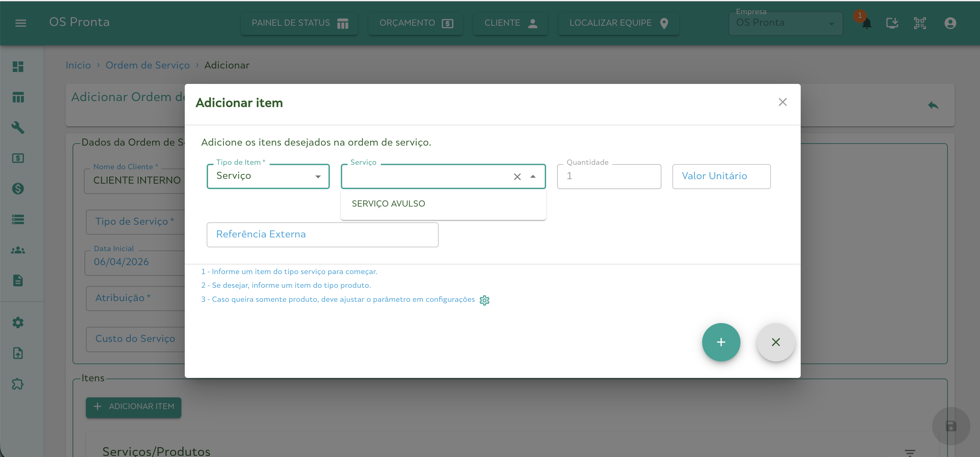This screenshot has height=457, width=980.
Task: Select SERVIÇO AVULSO option
Action: coord(388,204)
